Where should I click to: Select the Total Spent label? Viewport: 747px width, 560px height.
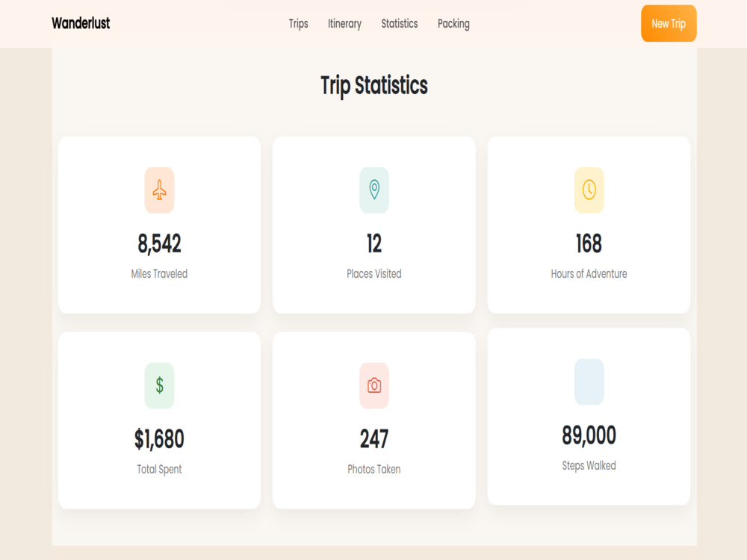tap(159, 469)
